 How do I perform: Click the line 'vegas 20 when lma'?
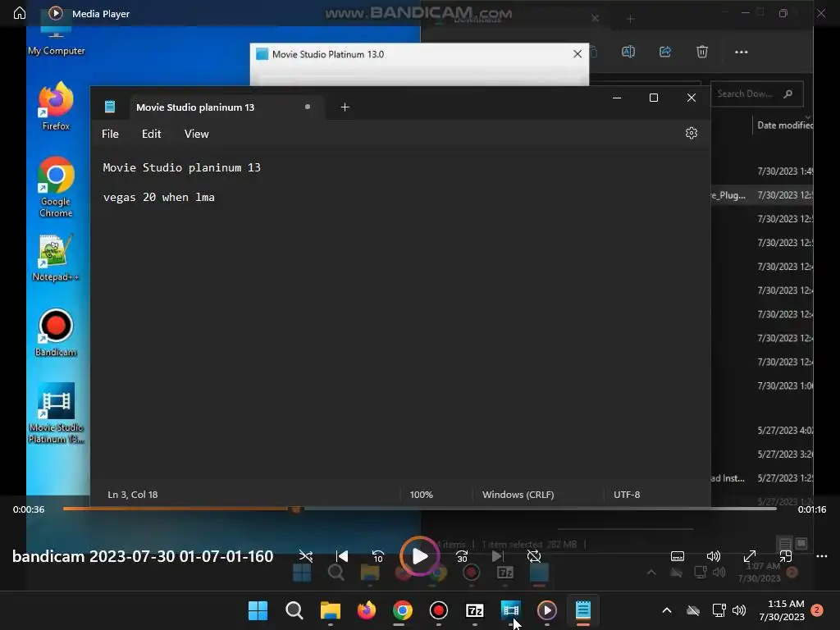pyautogui.click(x=158, y=197)
